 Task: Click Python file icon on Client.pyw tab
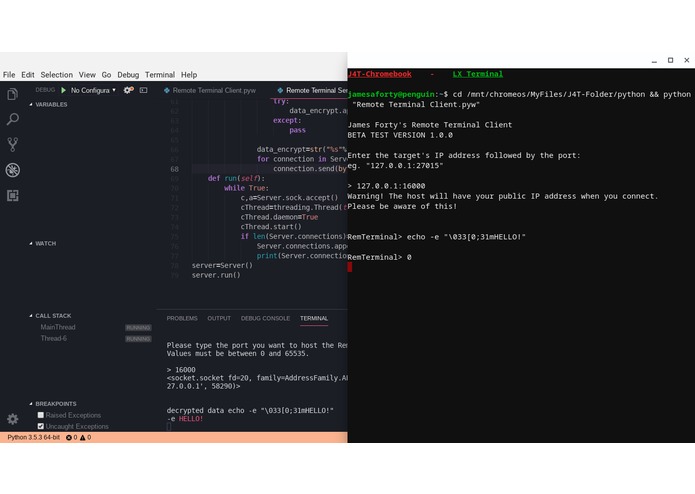(x=167, y=90)
